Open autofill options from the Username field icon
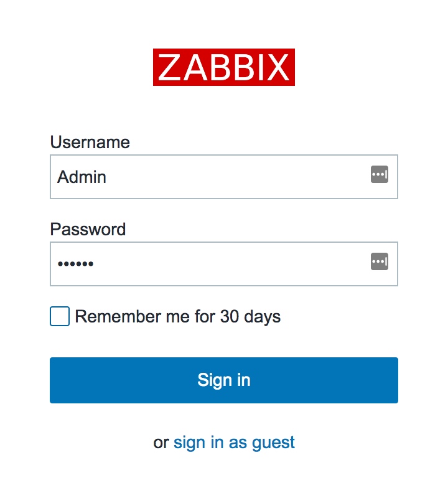This screenshot has width=448, height=493. [x=380, y=174]
